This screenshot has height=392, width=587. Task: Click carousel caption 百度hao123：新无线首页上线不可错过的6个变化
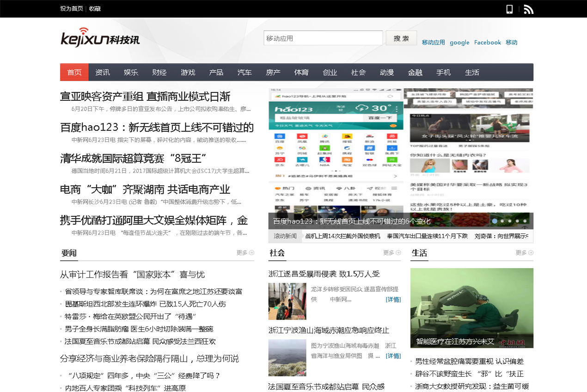[352, 221]
